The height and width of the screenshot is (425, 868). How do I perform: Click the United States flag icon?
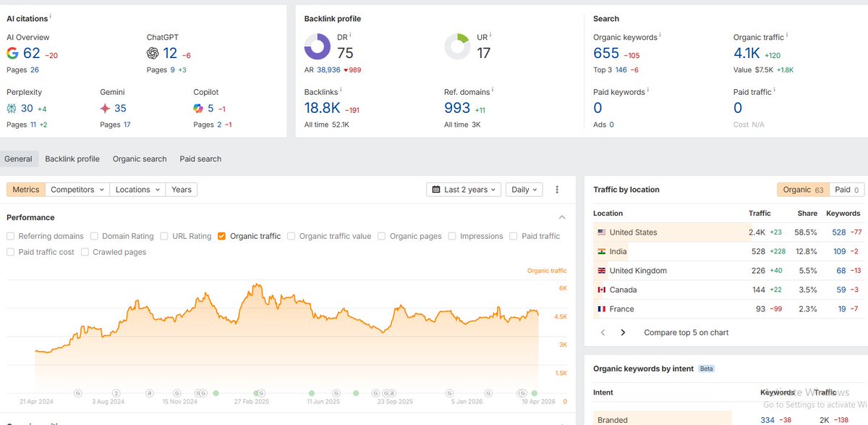tap(601, 232)
